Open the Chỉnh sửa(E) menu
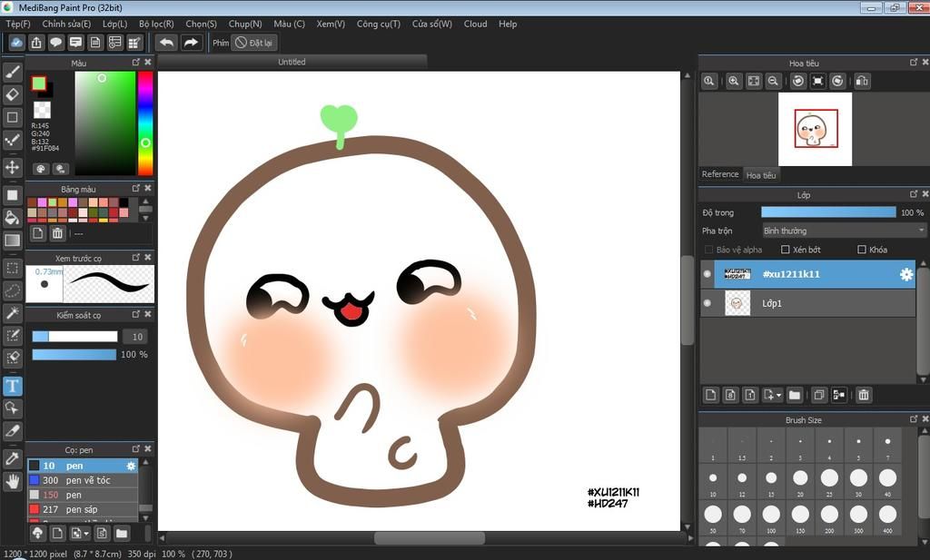 [x=66, y=24]
